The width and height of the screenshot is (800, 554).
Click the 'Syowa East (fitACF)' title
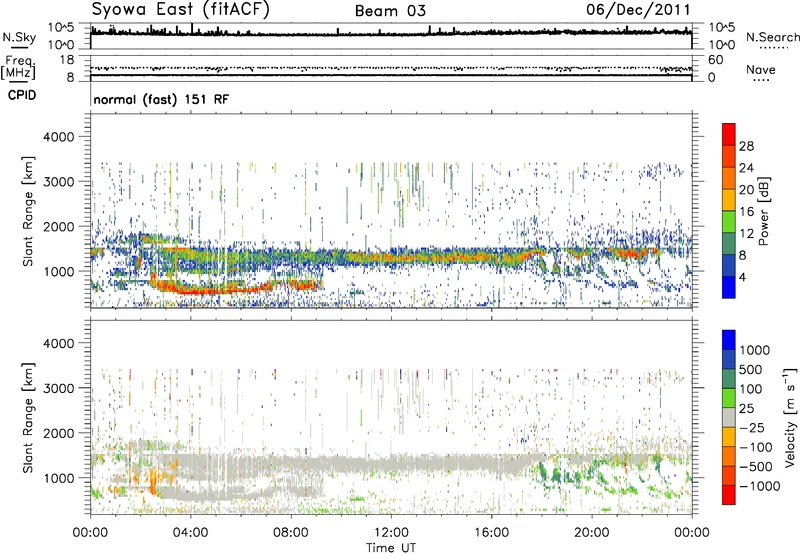point(181,10)
